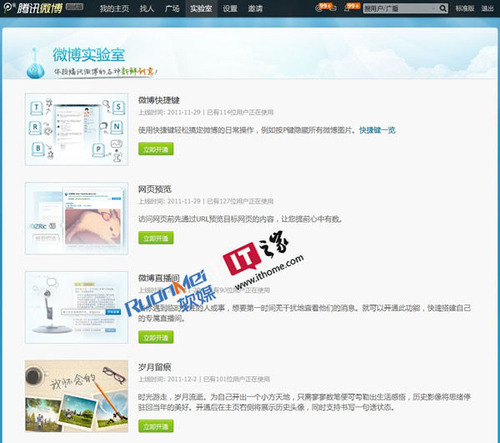
Task: Click the 2011-12-2 launch date under 岁月留痕
Action: (x=182, y=379)
